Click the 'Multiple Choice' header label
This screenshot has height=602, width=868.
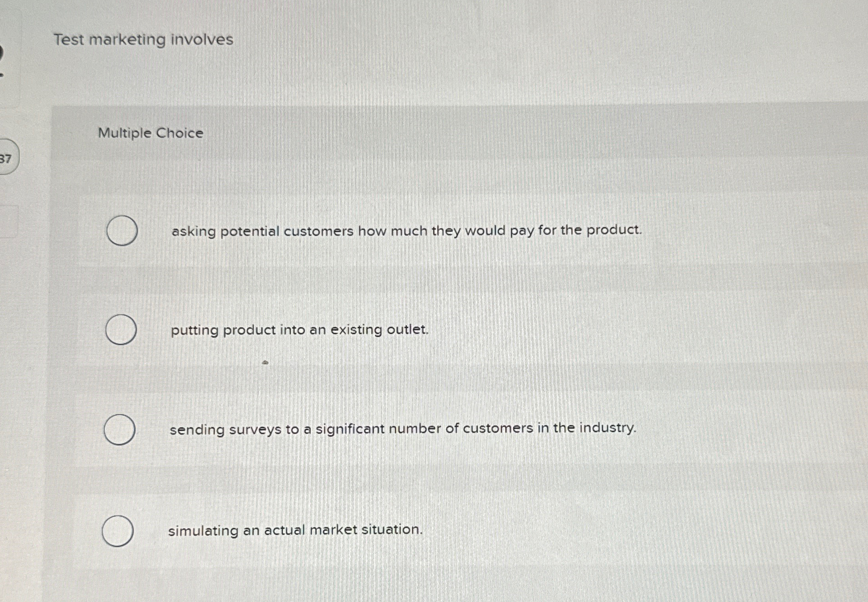(150, 133)
